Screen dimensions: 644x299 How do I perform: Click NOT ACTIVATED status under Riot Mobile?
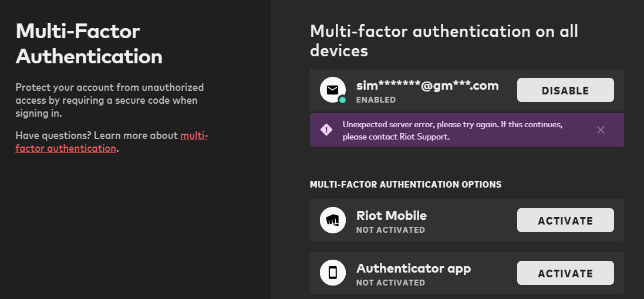point(390,230)
